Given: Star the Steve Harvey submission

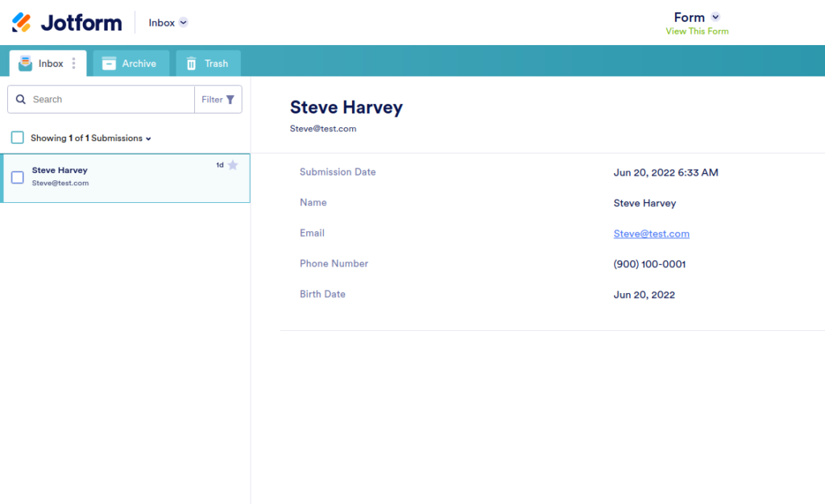Looking at the screenshot, I should [233, 165].
